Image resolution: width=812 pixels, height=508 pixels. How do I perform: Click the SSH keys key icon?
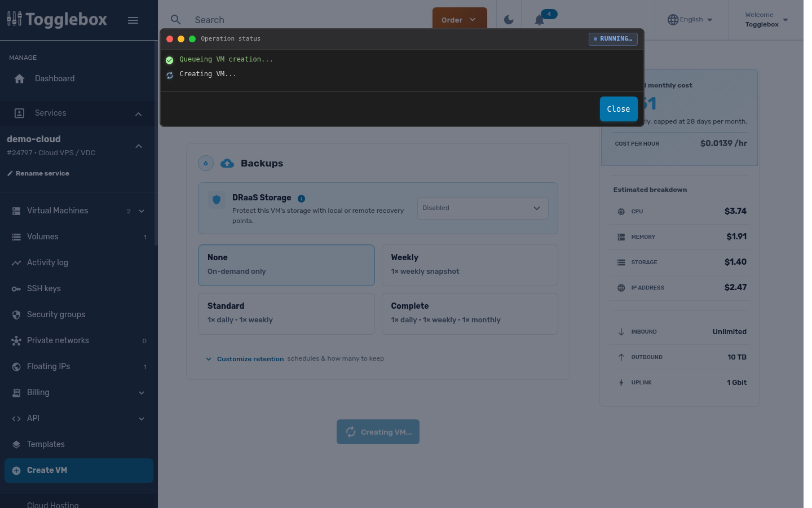point(16,289)
